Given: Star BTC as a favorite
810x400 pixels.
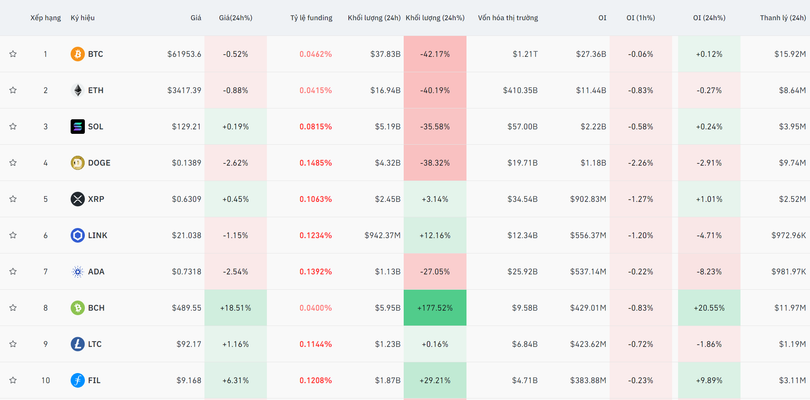Looking at the screenshot, I should click(13, 54).
